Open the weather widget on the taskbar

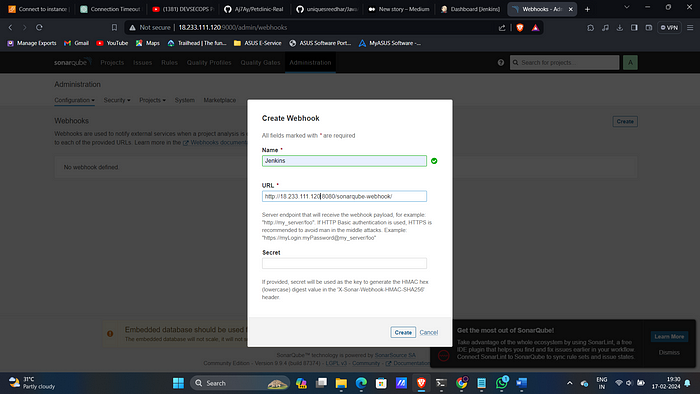click(x=32, y=383)
